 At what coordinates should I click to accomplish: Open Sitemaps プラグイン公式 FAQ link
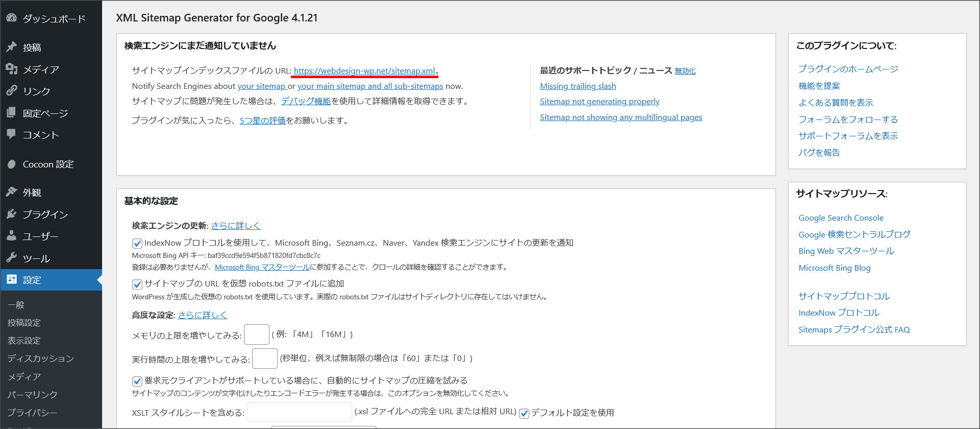[x=854, y=330]
